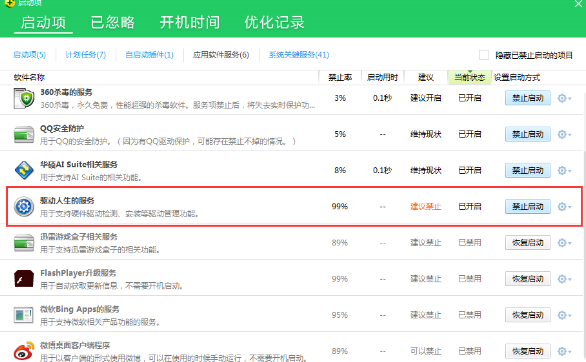The height and width of the screenshot is (362, 586).
Task: Expand settings dropdown for 微软Bing Apps的服务
Action: (564, 315)
